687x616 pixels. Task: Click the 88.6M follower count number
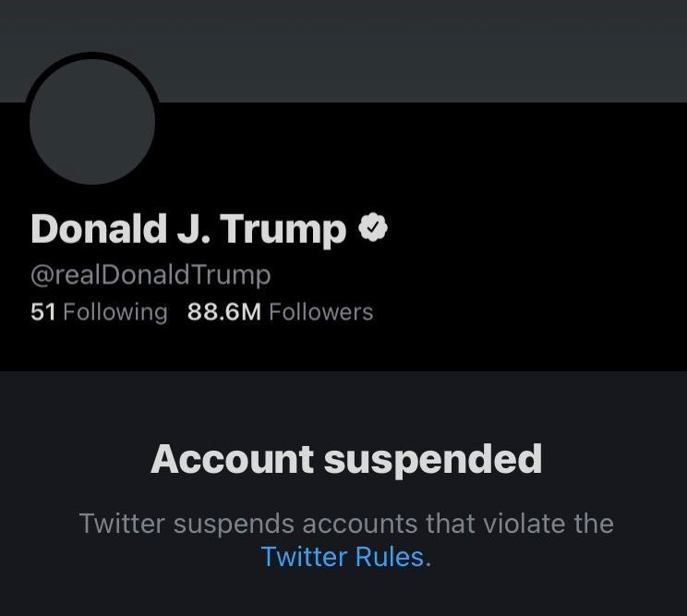pyautogui.click(x=224, y=312)
